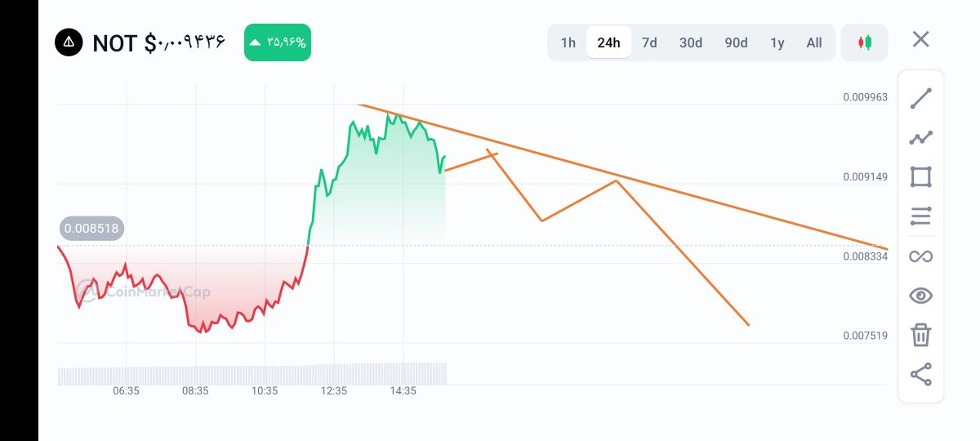Select the horizontal parallel lines tool
Screen dimensions: 980x441
(920, 216)
